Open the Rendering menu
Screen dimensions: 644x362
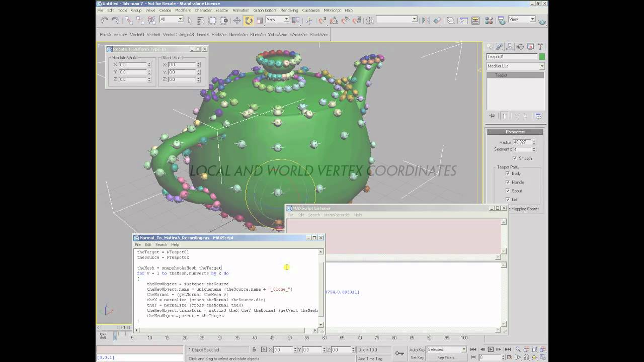(289, 10)
